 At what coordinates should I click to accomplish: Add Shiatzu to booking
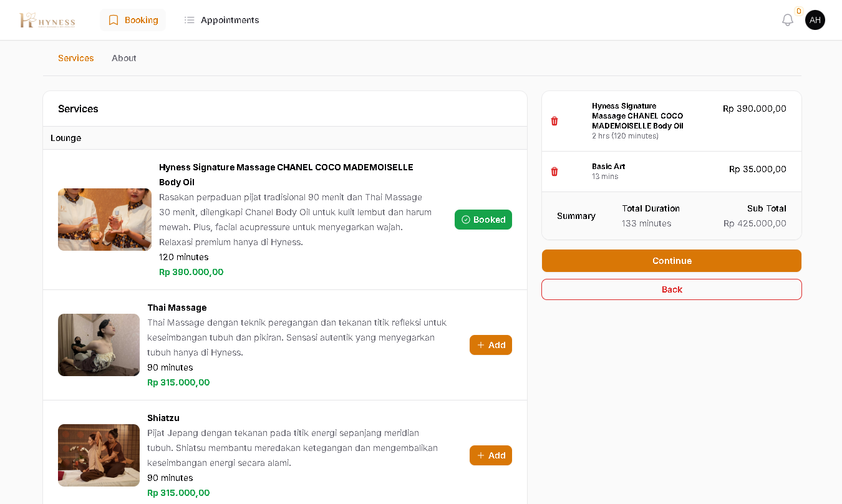491,455
